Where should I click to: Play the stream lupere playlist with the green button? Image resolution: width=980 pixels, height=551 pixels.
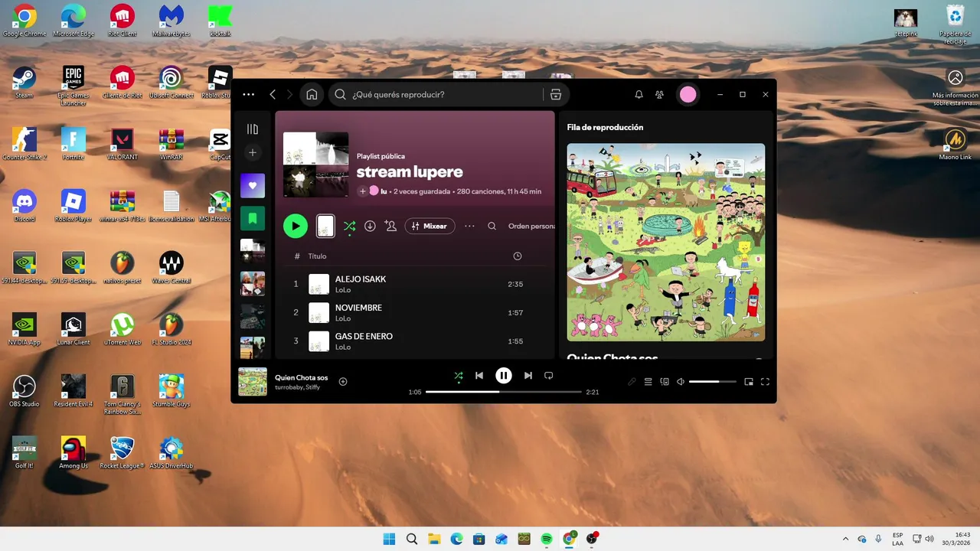tap(296, 226)
